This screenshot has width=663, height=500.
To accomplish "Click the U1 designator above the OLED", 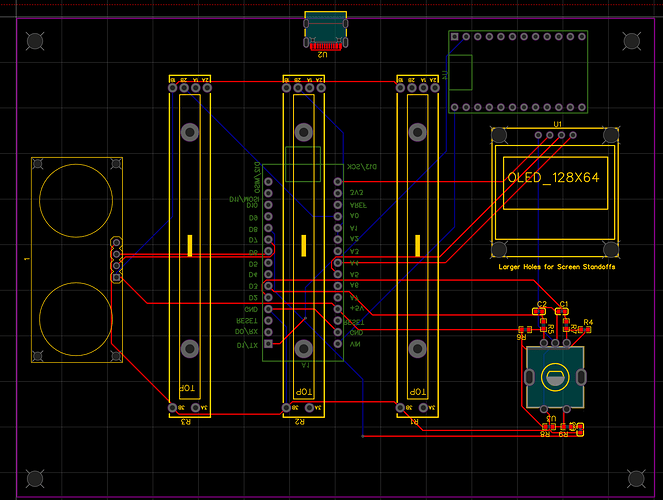I will tap(558, 124).
